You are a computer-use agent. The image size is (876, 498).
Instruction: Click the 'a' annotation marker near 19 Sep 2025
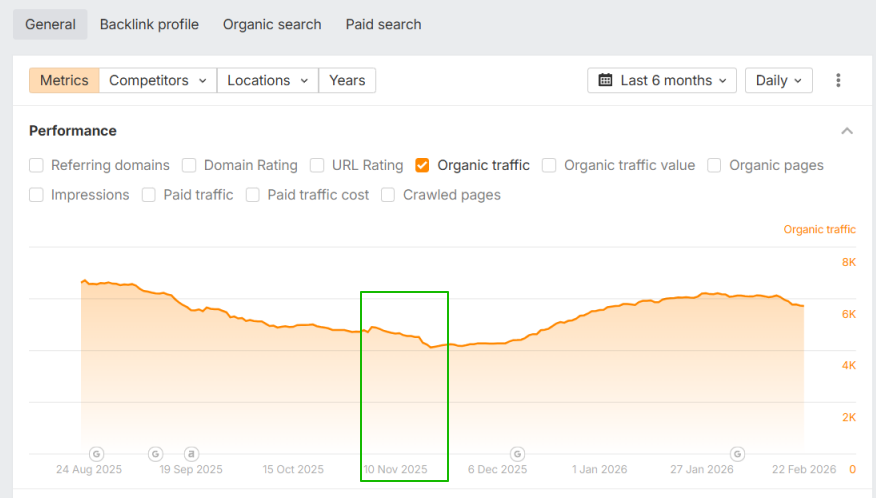click(x=191, y=454)
